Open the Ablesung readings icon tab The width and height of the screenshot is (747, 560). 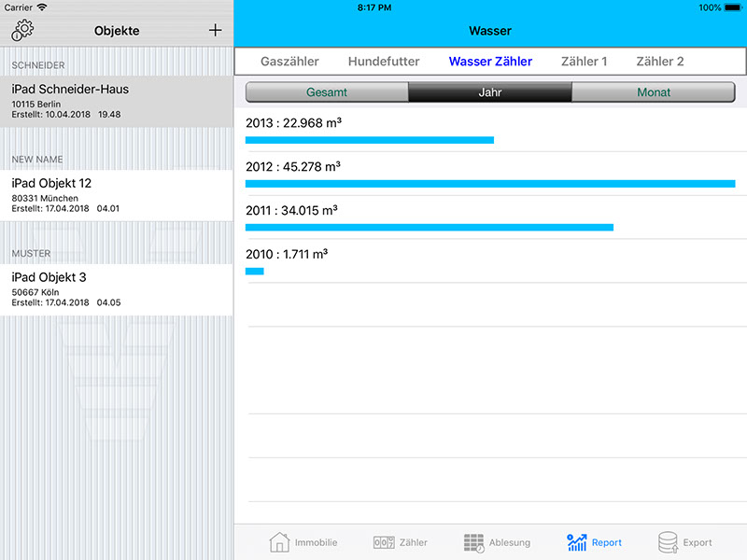click(474, 542)
